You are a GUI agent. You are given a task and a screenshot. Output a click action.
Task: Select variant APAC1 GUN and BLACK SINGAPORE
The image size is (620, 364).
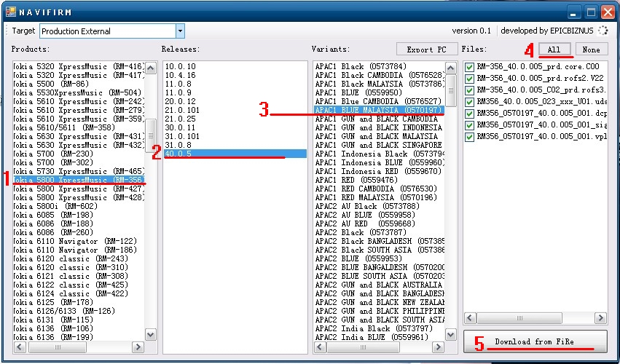[x=378, y=145]
